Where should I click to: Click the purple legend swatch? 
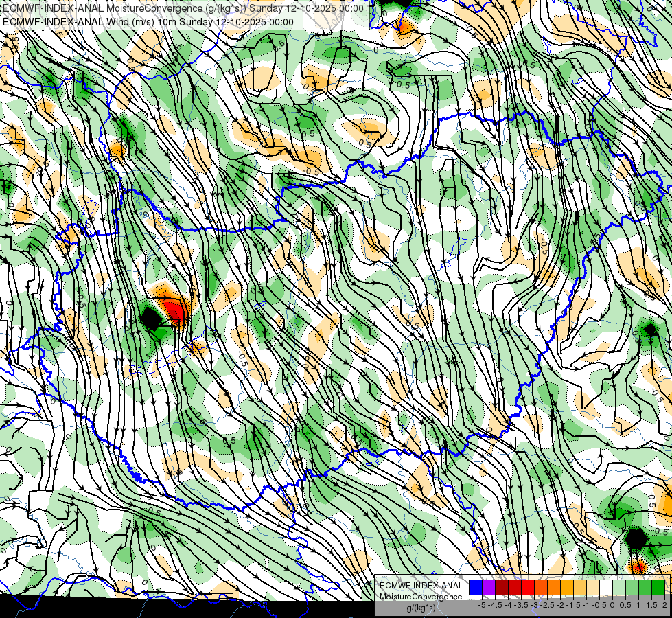pos(489,587)
